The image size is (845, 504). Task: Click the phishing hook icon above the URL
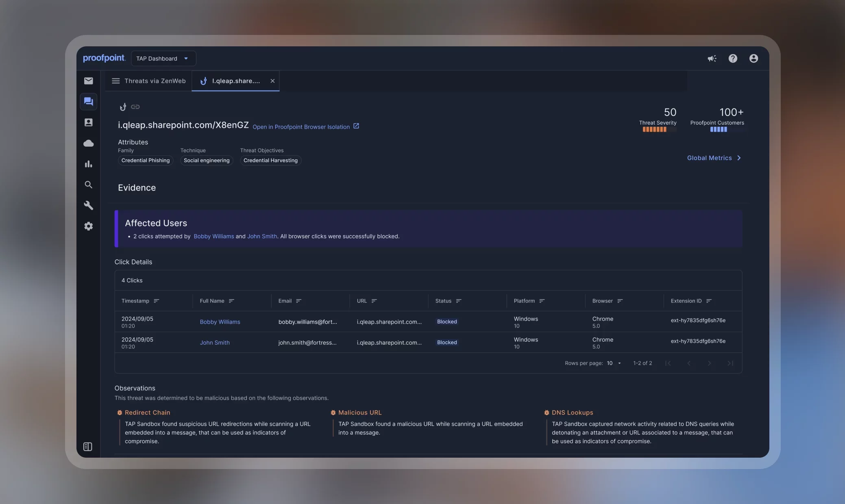(x=123, y=107)
